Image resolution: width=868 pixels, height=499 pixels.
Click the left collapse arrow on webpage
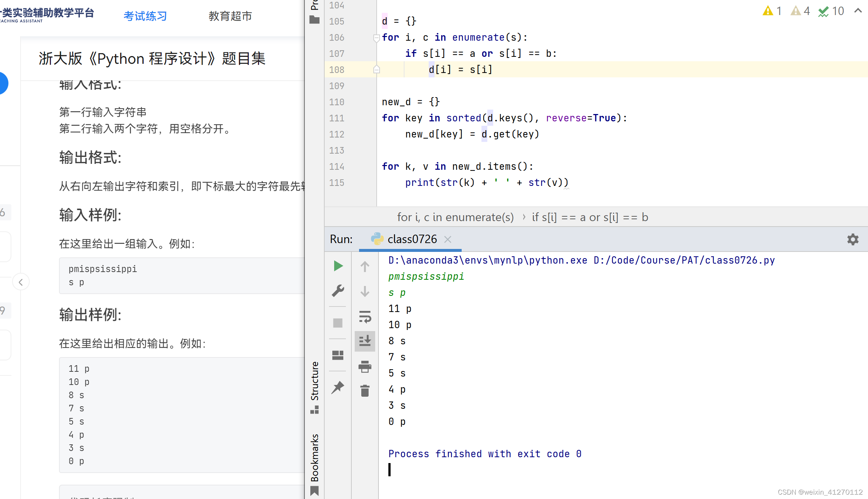click(21, 282)
